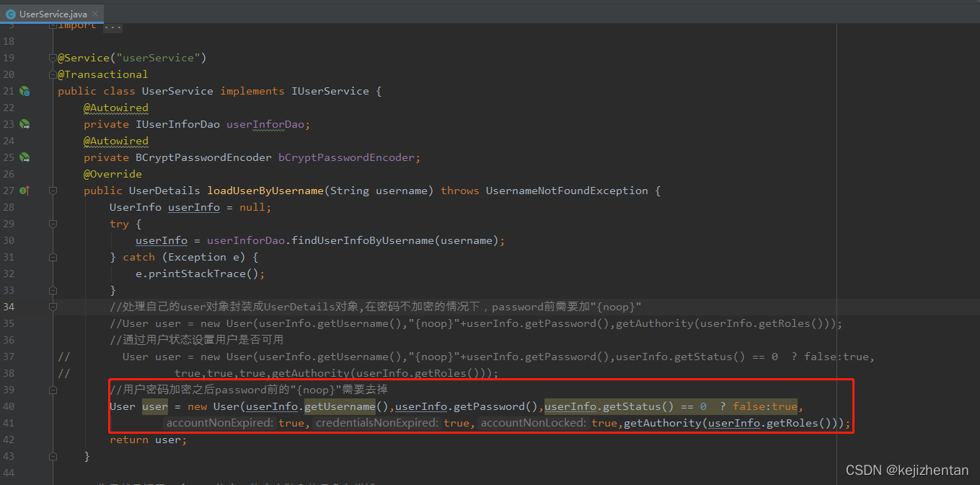Click the method end fold marker on line 43
The image size is (980, 485).
[x=53, y=456]
